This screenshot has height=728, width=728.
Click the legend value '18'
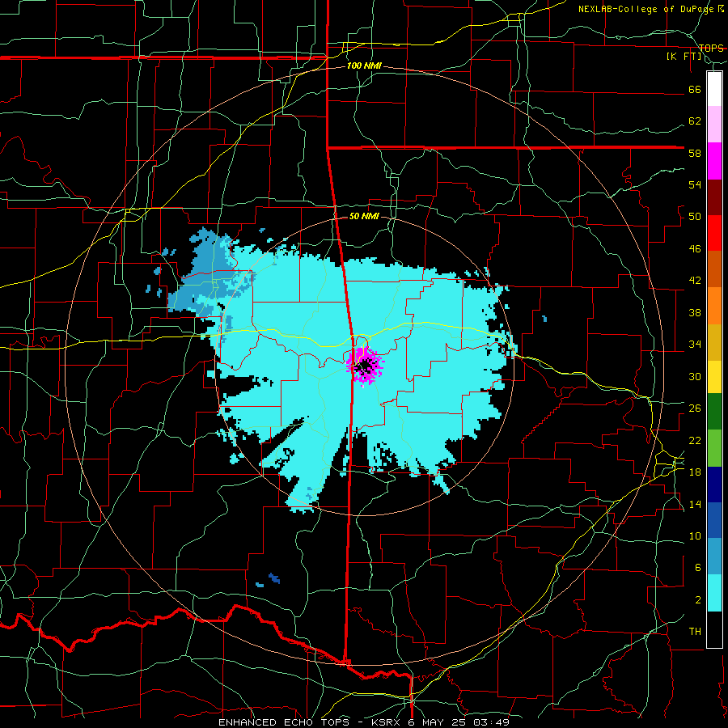695,472
